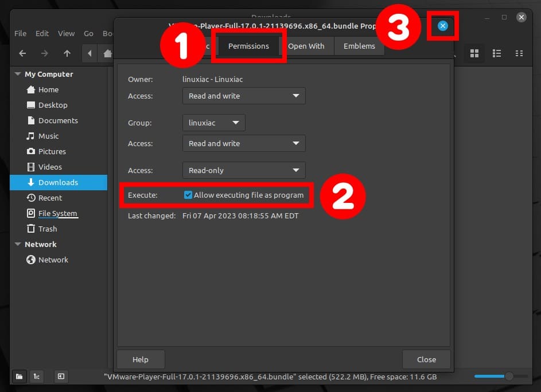Switch to the Open With tab
This screenshot has height=392, width=541.
(306, 46)
